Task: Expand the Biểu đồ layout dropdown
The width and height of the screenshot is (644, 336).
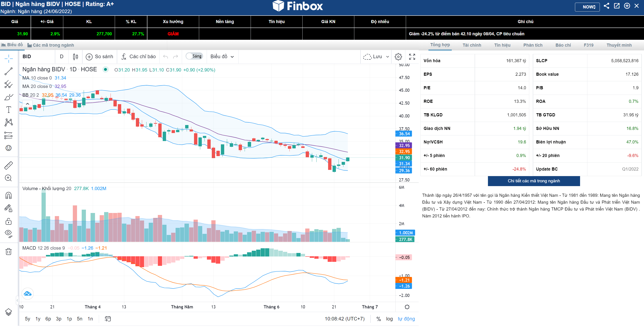Action: (222, 57)
